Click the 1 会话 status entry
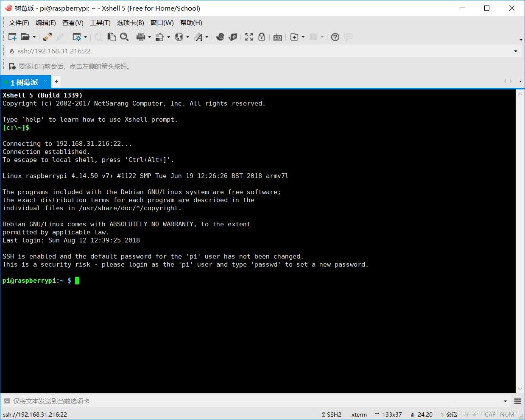Viewport: 525px width, 420px height. pos(449,414)
